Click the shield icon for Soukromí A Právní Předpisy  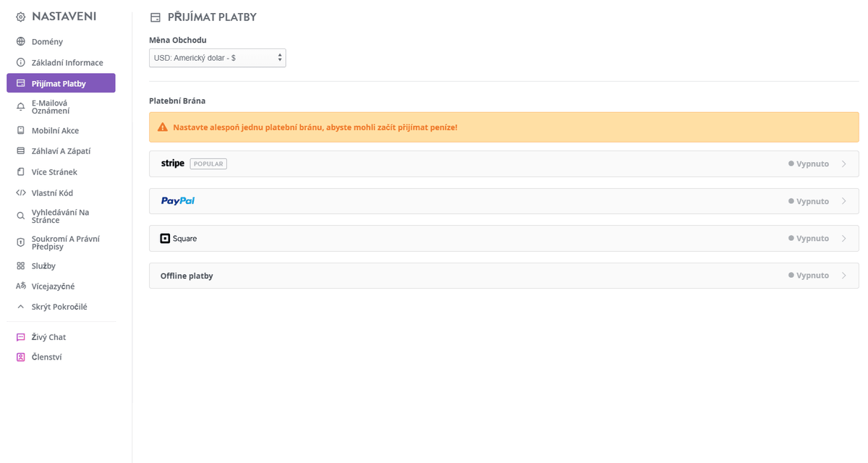21,242
